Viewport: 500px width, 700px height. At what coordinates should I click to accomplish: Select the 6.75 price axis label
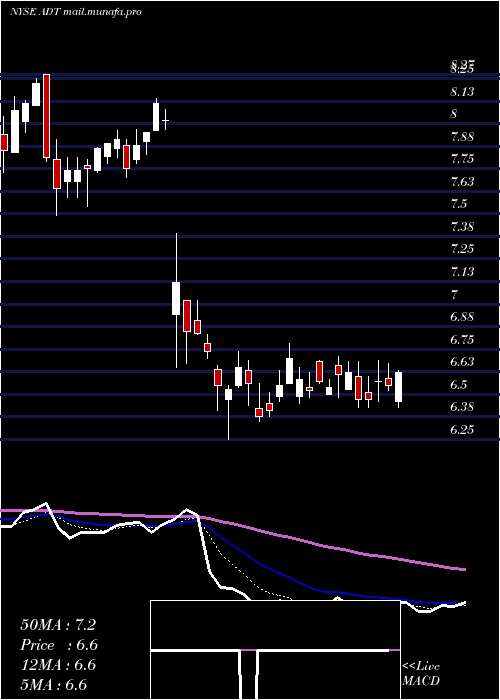pos(462,340)
